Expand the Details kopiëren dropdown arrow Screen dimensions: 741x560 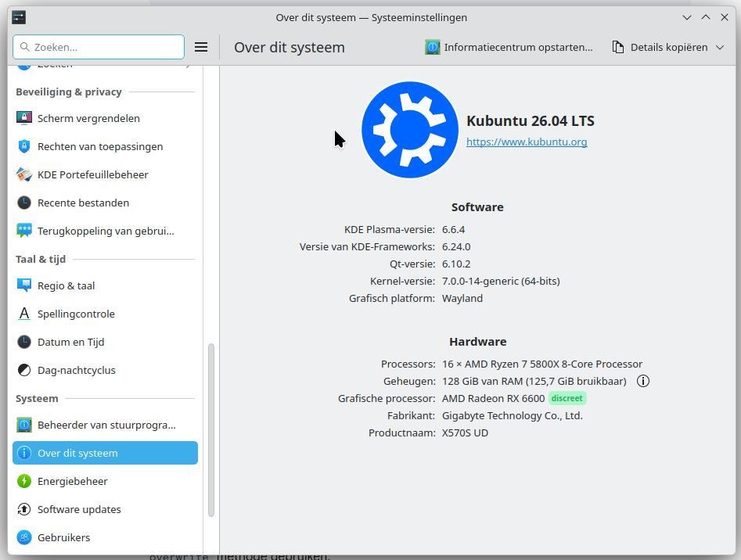point(720,47)
